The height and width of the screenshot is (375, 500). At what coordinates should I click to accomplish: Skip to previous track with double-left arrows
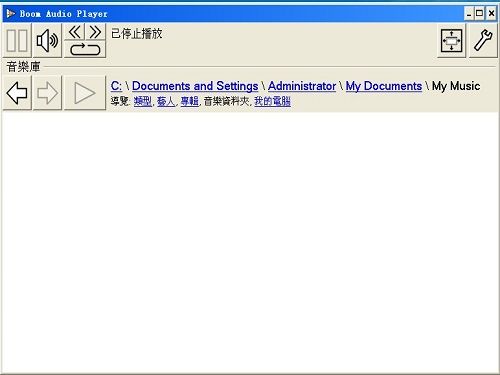point(74,32)
